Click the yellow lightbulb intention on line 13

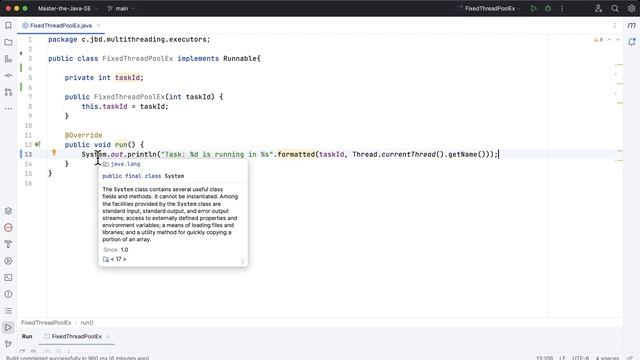tap(54, 153)
